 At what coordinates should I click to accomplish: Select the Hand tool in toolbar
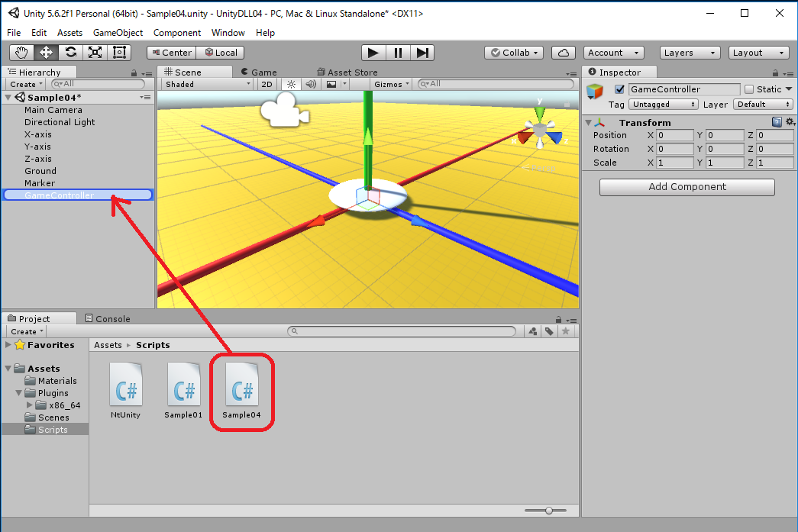[21, 53]
